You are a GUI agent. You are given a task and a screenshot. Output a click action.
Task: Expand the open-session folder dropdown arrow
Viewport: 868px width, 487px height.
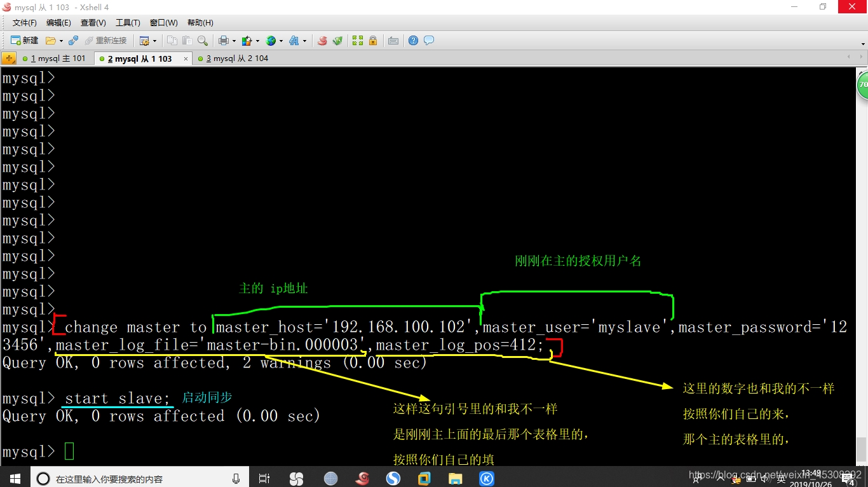coord(61,41)
